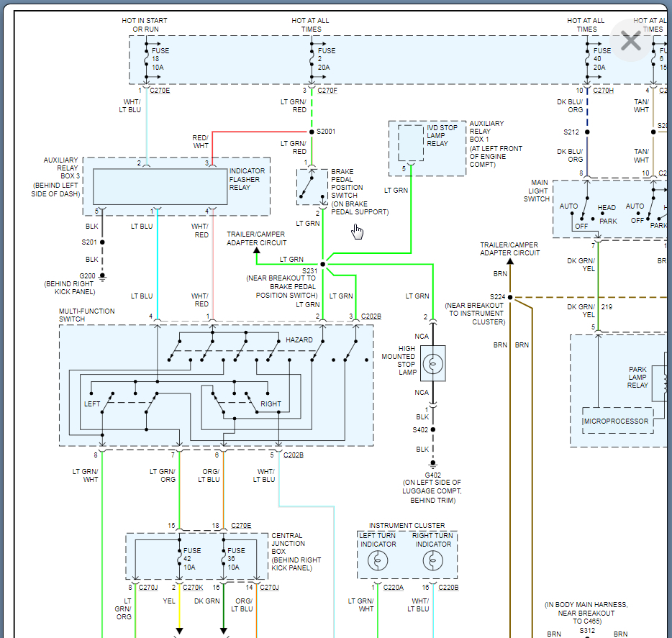This screenshot has width=672, height=638.
Task: Click the G402 ground symbol
Action: pyautogui.click(x=433, y=465)
